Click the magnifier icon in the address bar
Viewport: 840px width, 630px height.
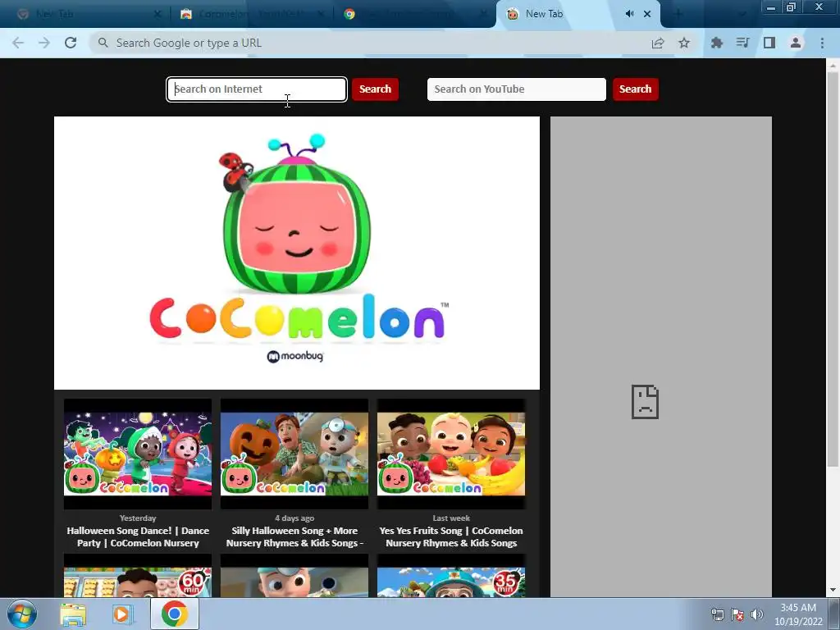[103, 43]
